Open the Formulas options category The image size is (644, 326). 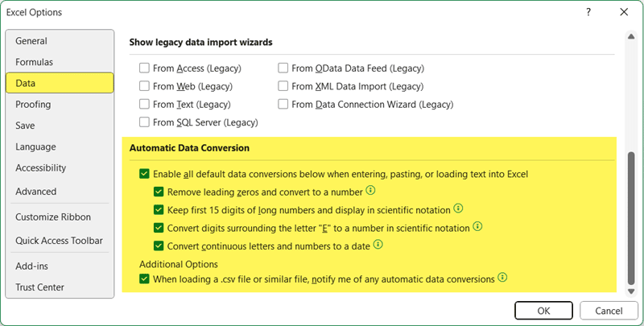tap(34, 62)
